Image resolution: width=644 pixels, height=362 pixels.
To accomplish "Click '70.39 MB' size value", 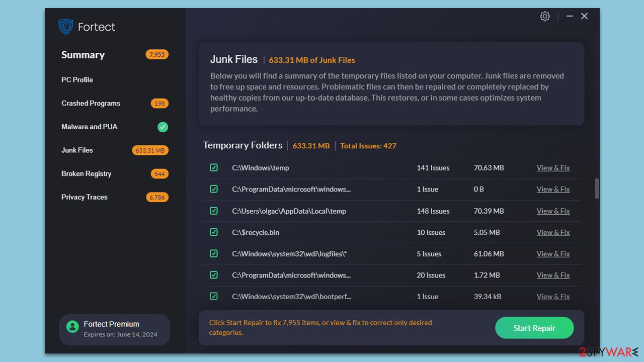I will [x=489, y=211].
